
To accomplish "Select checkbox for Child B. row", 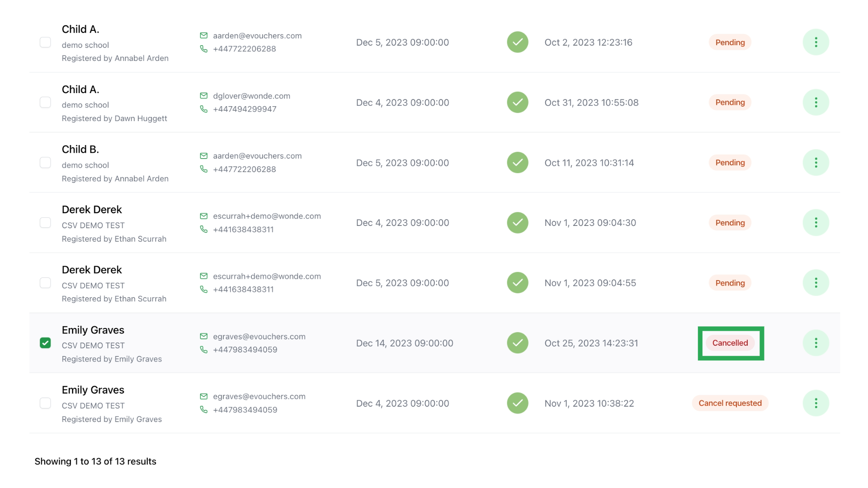I will (45, 163).
